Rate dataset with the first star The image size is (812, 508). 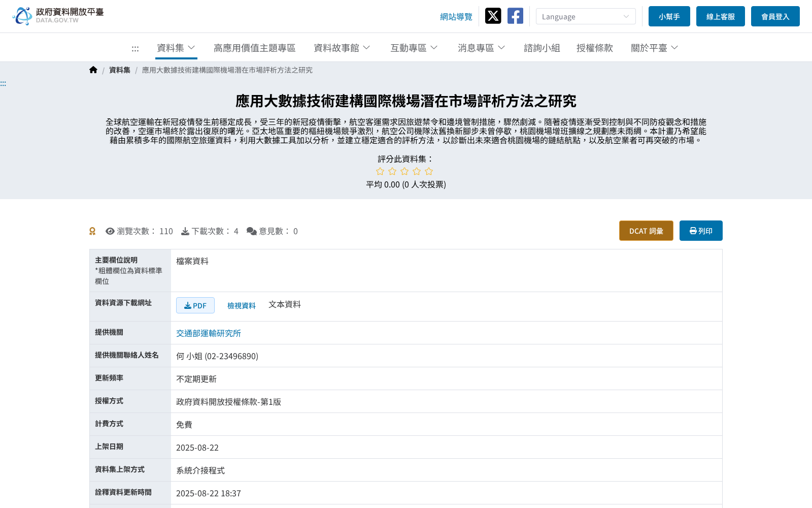click(380, 171)
